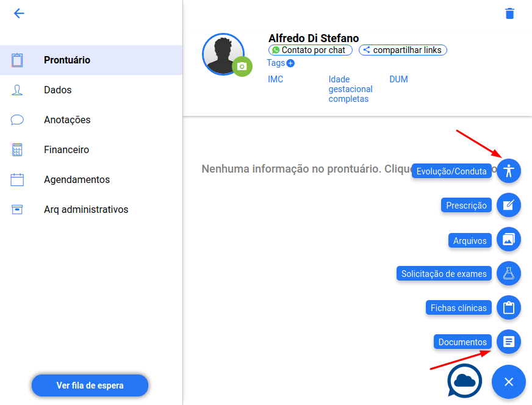Click the patient name Alfredo Di Stefano
Image resolution: width=532 pixels, height=405 pixels.
314,38
